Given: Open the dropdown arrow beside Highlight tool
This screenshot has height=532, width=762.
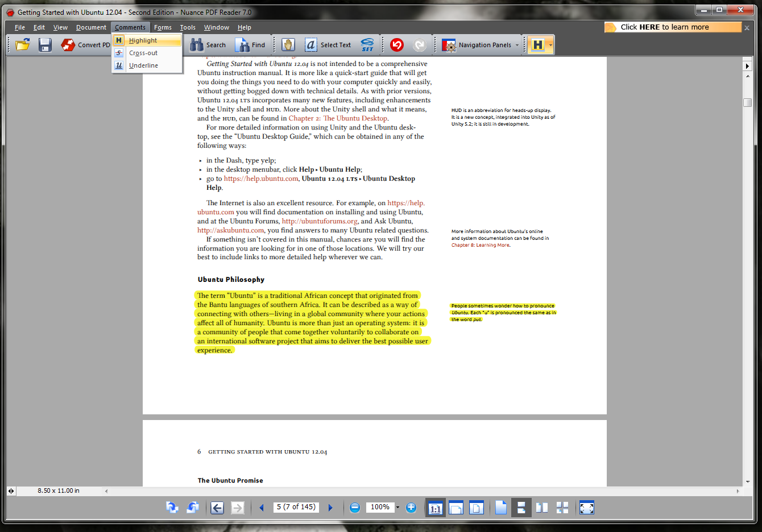Looking at the screenshot, I should (550, 45).
